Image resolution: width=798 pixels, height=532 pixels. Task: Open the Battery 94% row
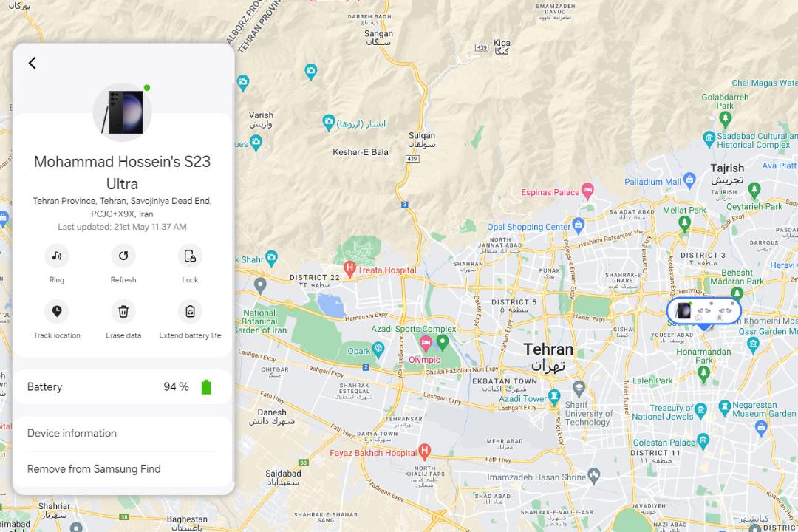pyautogui.click(x=123, y=387)
